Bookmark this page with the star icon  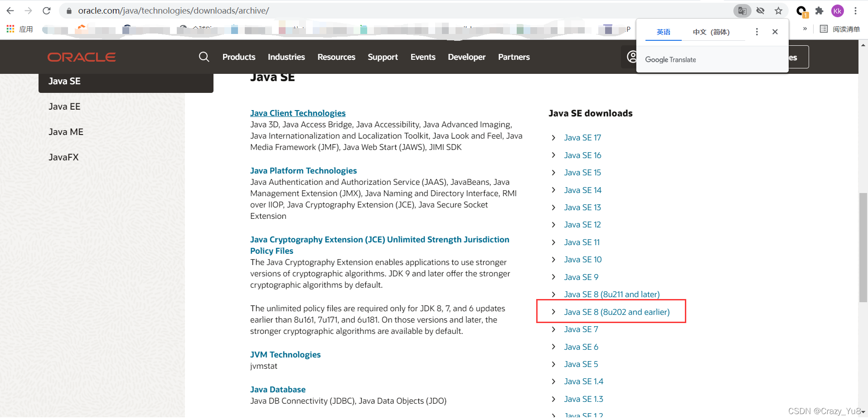[778, 10]
